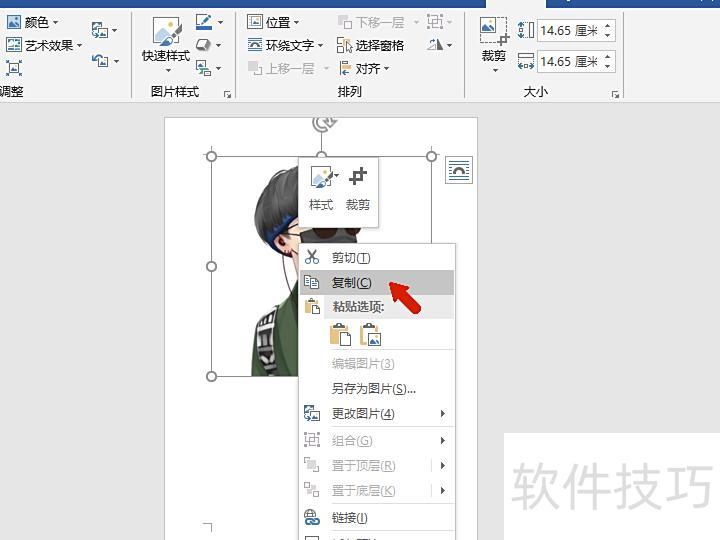720x540 pixels.
Task: Click the 裁剪 crop button in ribbon
Action: [x=494, y=45]
